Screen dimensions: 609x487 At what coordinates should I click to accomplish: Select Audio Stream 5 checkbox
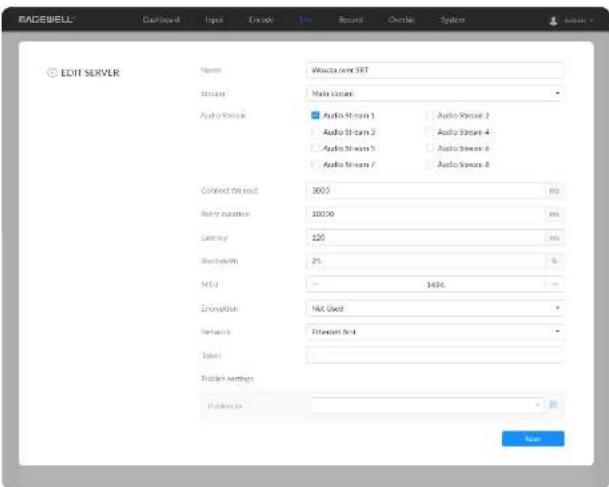315,148
